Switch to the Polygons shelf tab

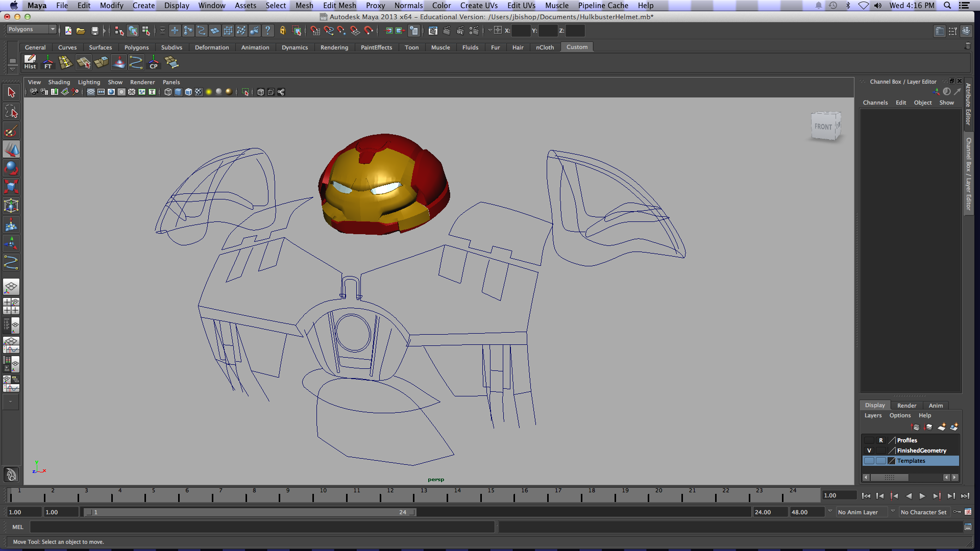[x=136, y=47]
